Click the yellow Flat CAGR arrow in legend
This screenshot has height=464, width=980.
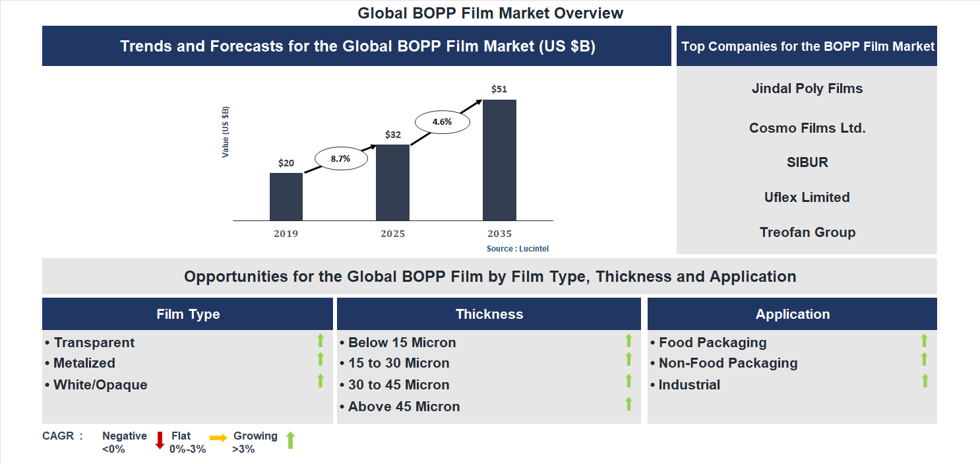[x=219, y=438]
